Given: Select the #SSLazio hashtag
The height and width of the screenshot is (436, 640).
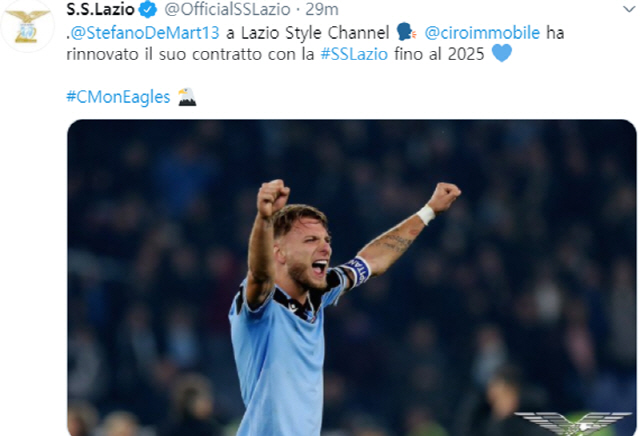Looking at the screenshot, I should pyautogui.click(x=354, y=54).
